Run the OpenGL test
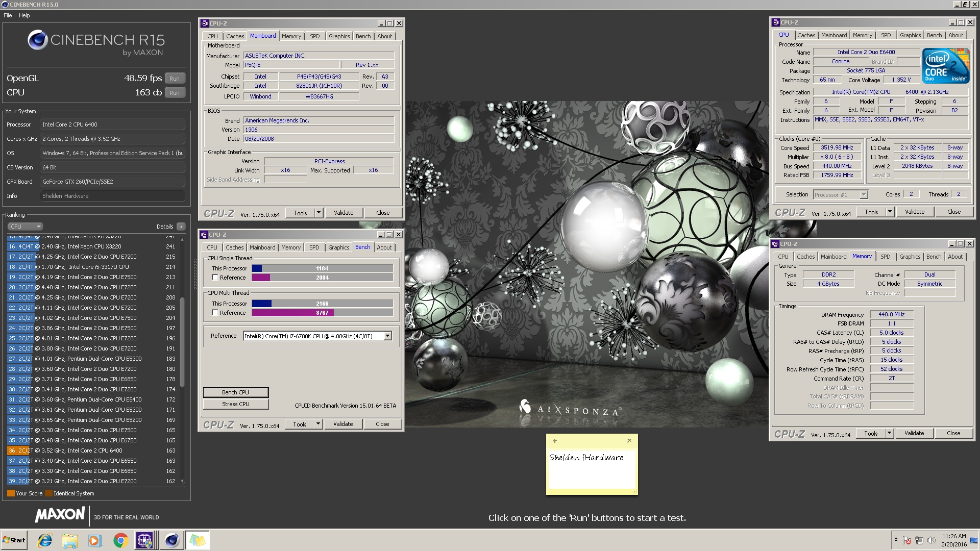The height and width of the screenshot is (551, 980). click(175, 79)
